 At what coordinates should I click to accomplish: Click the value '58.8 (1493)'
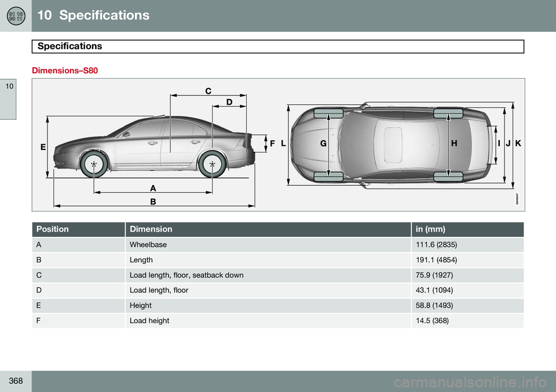(434, 306)
